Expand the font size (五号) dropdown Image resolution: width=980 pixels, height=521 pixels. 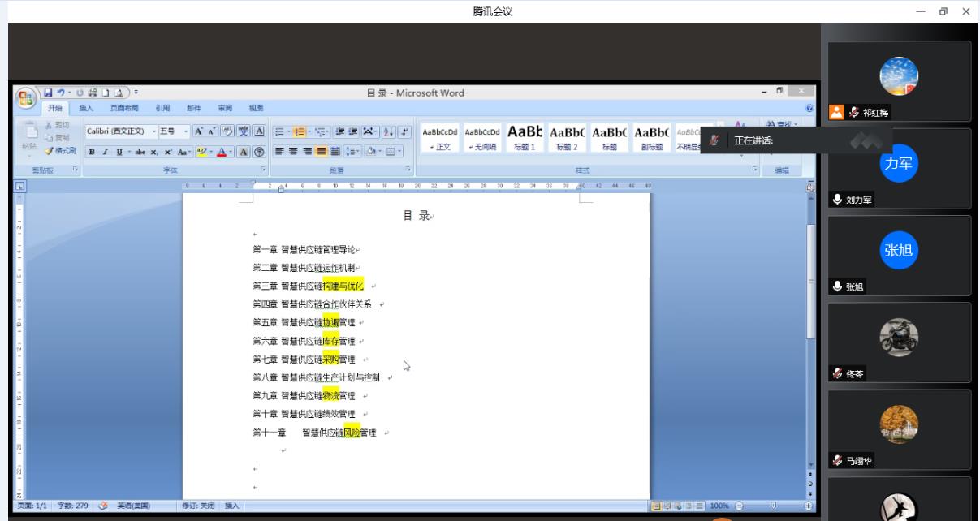(x=186, y=131)
